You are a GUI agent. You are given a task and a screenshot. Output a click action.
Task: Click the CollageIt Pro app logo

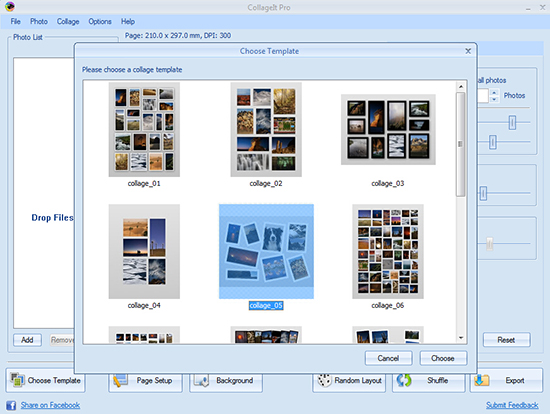tap(10, 6)
